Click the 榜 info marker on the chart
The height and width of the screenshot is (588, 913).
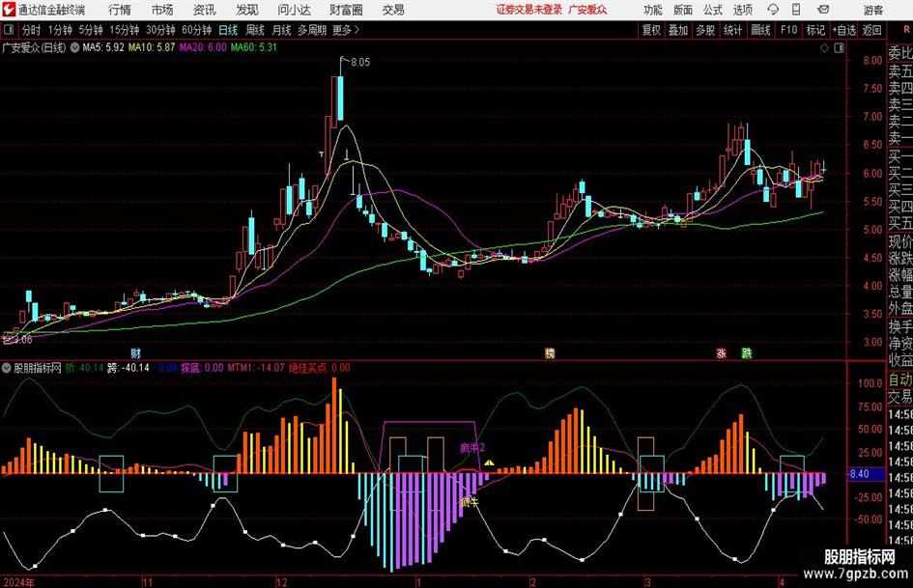pyautogui.click(x=550, y=352)
